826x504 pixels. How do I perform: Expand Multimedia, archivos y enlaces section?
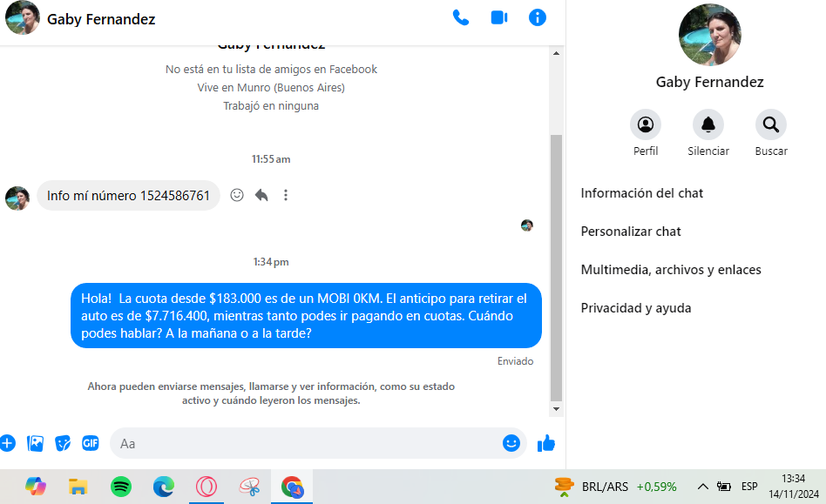click(x=671, y=270)
